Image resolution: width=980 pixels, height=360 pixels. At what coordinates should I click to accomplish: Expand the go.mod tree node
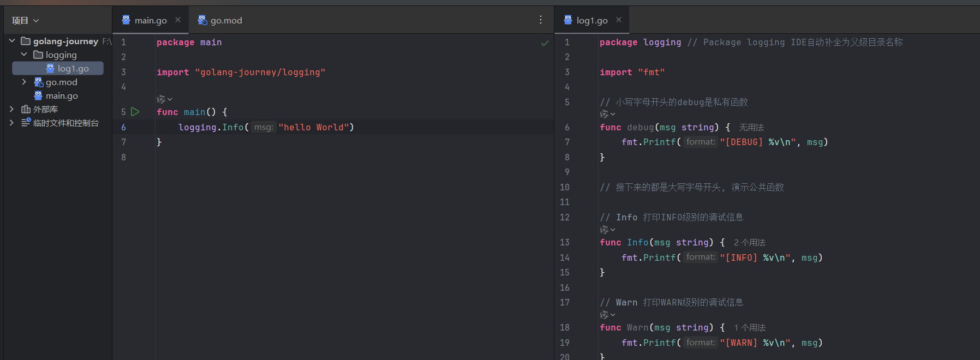pos(24,82)
